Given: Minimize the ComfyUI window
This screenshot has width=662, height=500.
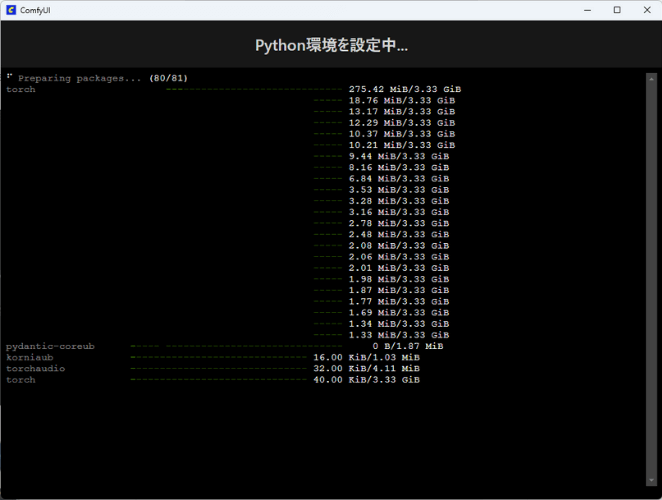Looking at the screenshot, I should pos(587,10).
